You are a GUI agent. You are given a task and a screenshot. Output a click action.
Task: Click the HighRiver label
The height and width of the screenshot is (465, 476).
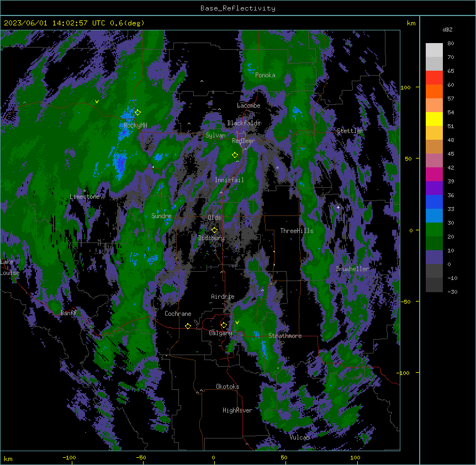click(x=237, y=410)
